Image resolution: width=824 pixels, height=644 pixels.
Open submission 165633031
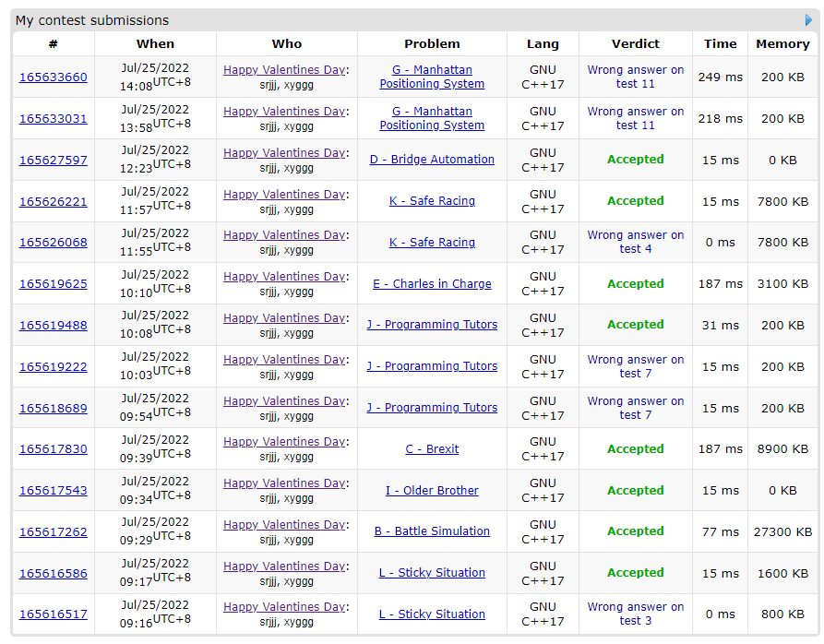pos(54,119)
